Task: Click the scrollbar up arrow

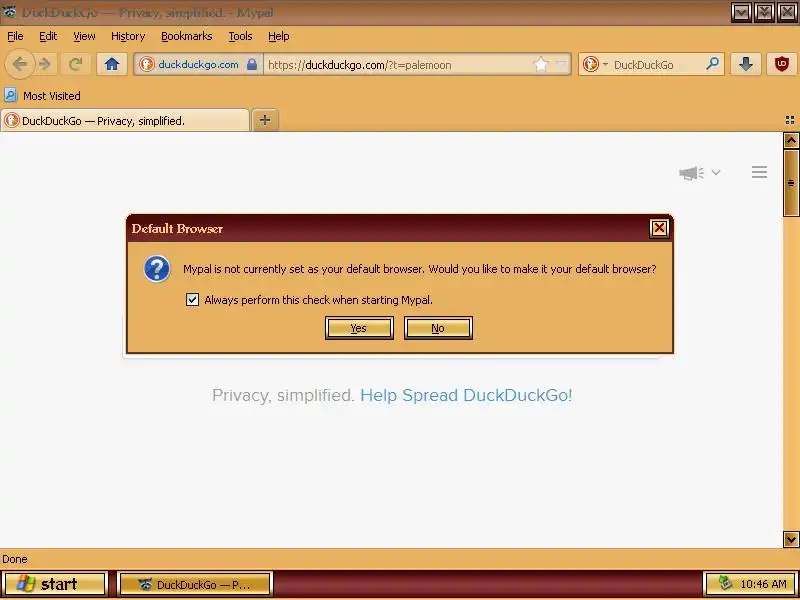Action: pyautogui.click(x=791, y=140)
